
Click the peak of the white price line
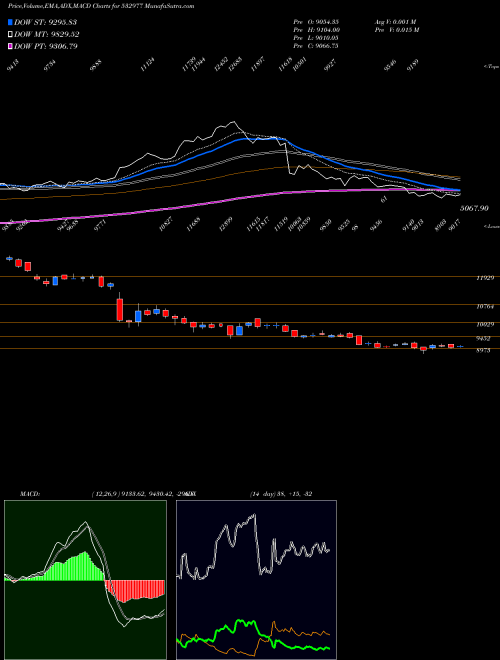[x=233, y=122]
